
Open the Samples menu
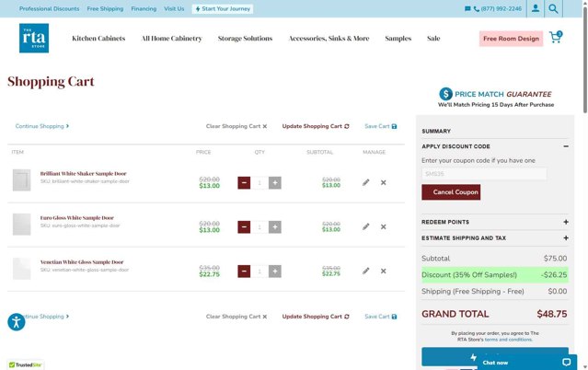[x=398, y=39]
